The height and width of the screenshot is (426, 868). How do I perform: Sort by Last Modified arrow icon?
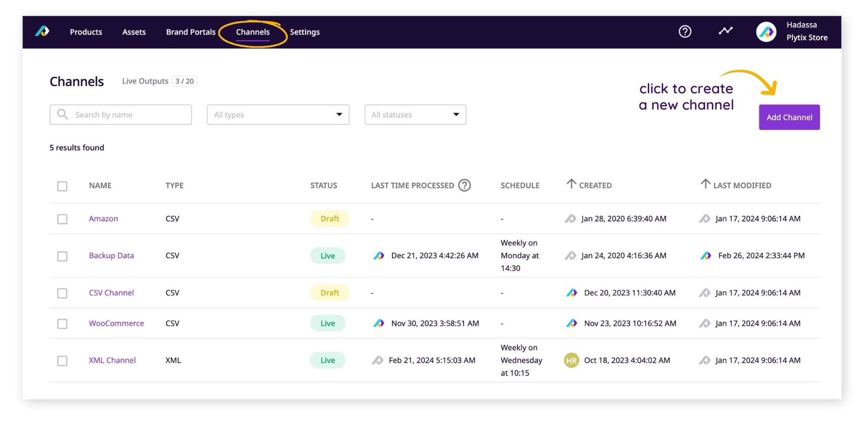[705, 184]
